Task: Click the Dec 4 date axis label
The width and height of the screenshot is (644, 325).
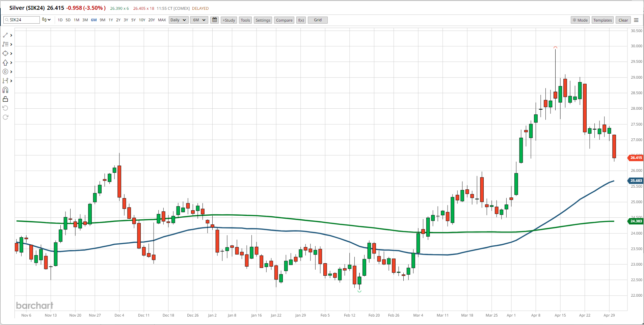Action: 119,315
